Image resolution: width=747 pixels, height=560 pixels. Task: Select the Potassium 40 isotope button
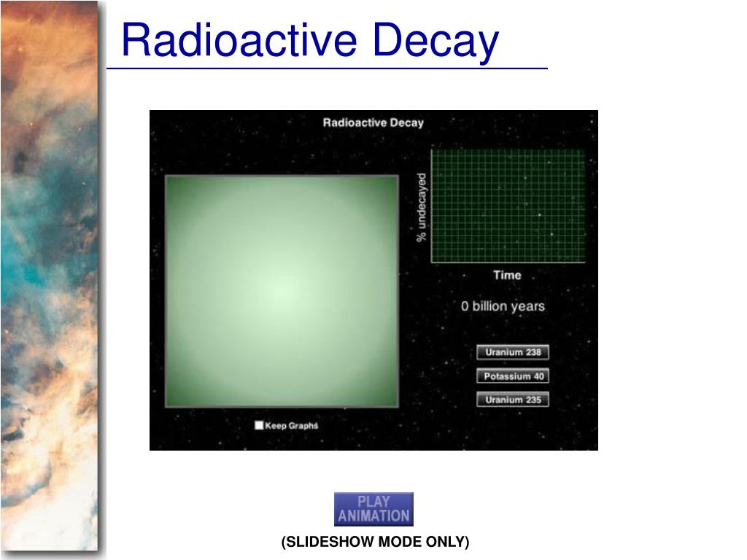tap(513, 376)
